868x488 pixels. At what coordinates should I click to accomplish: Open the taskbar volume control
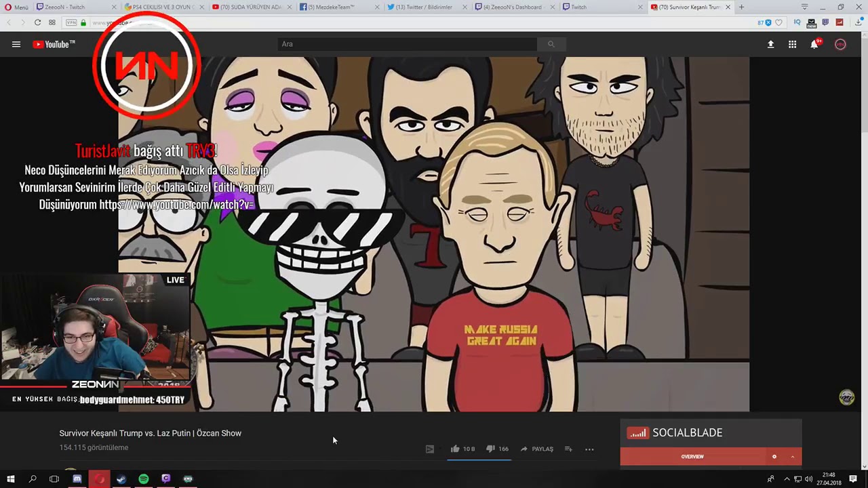tap(808, 479)
